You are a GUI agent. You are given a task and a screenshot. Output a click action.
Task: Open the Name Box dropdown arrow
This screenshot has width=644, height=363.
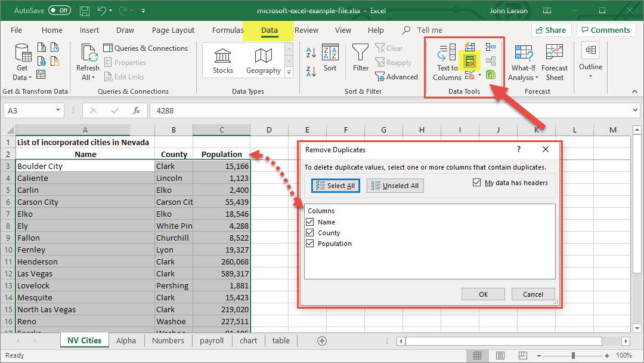[58, 110]
